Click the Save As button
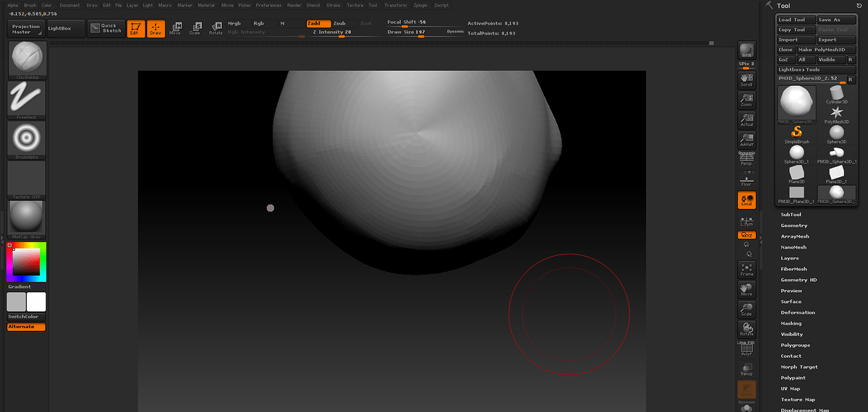 [835, 20]
